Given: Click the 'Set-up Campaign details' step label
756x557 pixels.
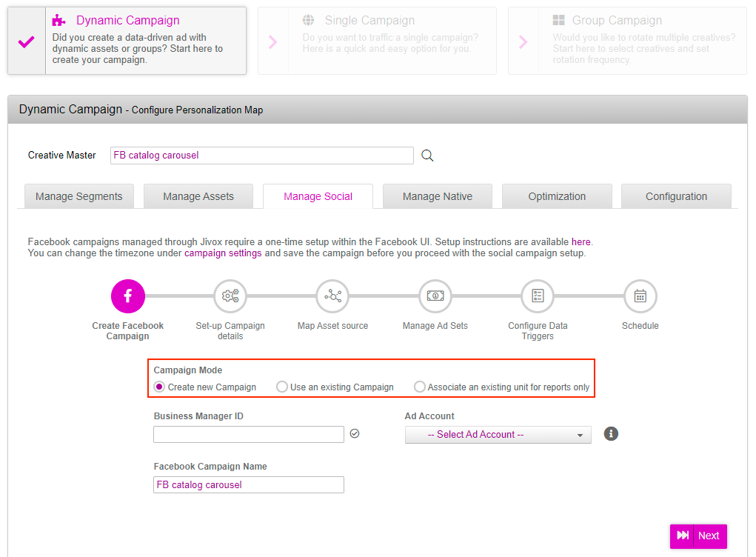Looking at the screenshot, I should (x=230, y=331).
